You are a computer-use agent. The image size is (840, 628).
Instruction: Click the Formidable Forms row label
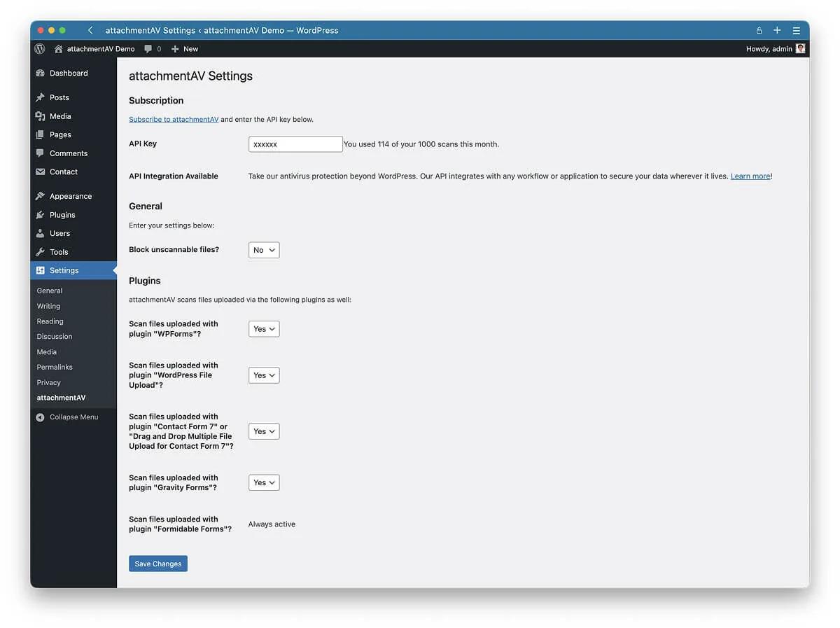point(181,524)
